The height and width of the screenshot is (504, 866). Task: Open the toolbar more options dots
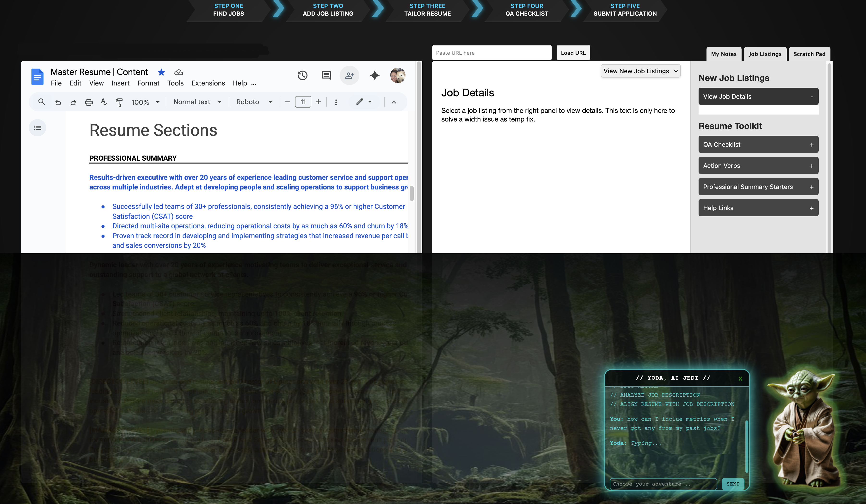336,102
